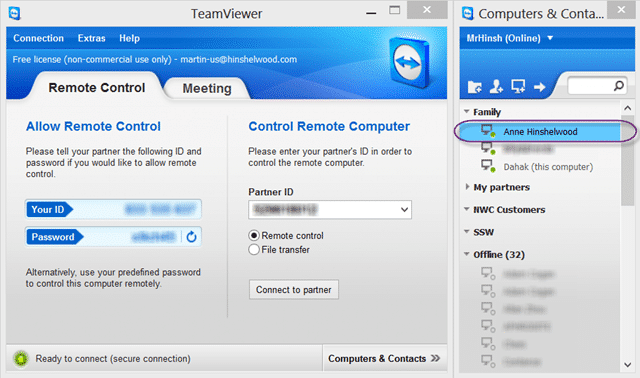Click the Your ID field value

tap(160, 210)
